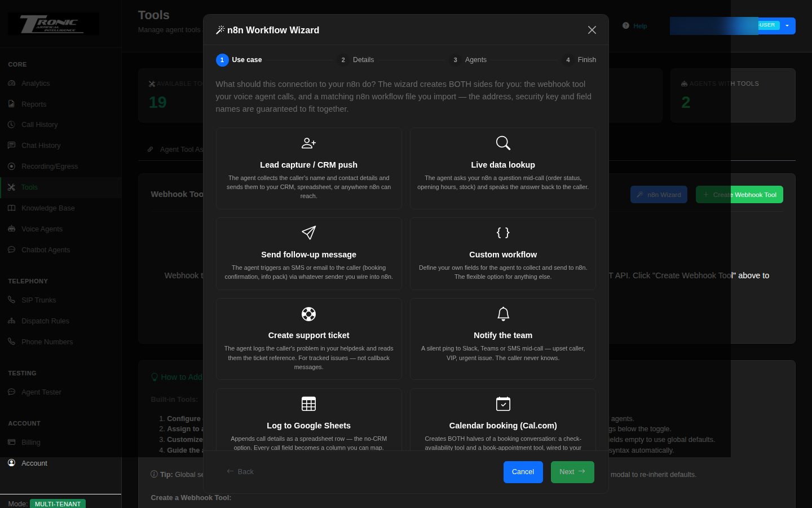Click the n8n Wizard button behind dialog

point(659,195)
